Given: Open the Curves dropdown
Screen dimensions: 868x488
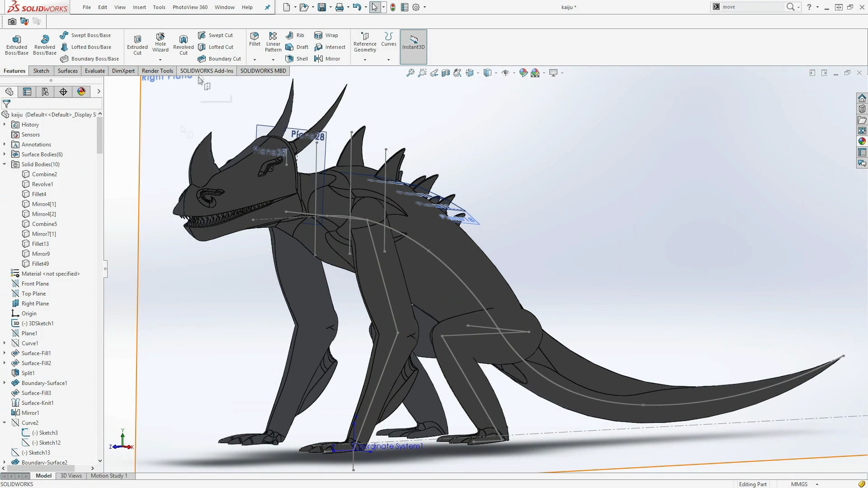Looking at the screenshot, I should tap(388, 60).
